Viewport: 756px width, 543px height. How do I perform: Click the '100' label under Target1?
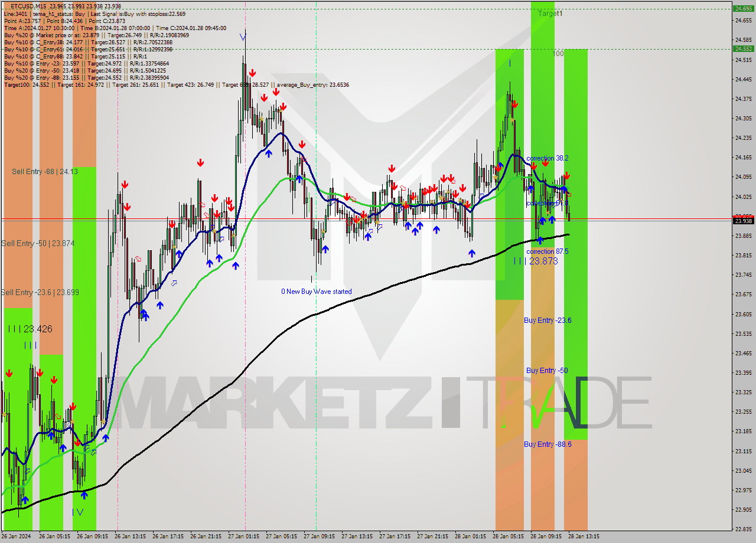coord(558,53)
